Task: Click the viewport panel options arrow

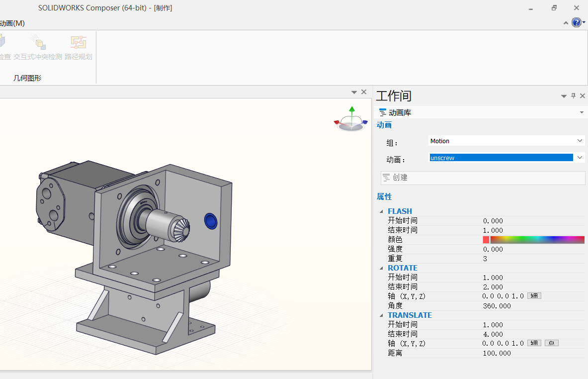Action: (x=354, y=92)
